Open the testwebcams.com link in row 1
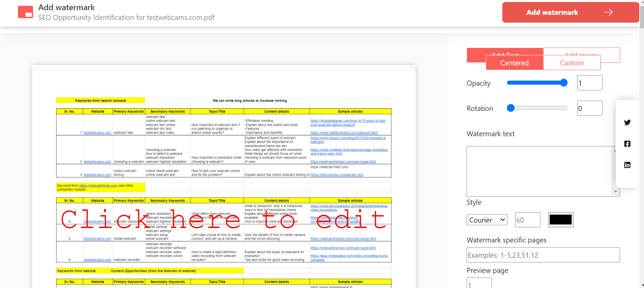Image resolution: width=644 pixels, height=288 pixels. pyautogui.click(x=97, y=133)
